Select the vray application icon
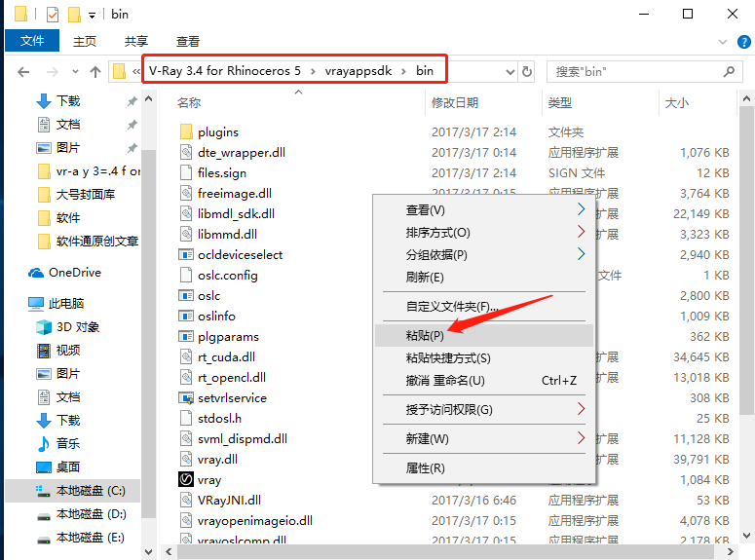The width and height of the screenshot is (755, 560). pos(186,479)
